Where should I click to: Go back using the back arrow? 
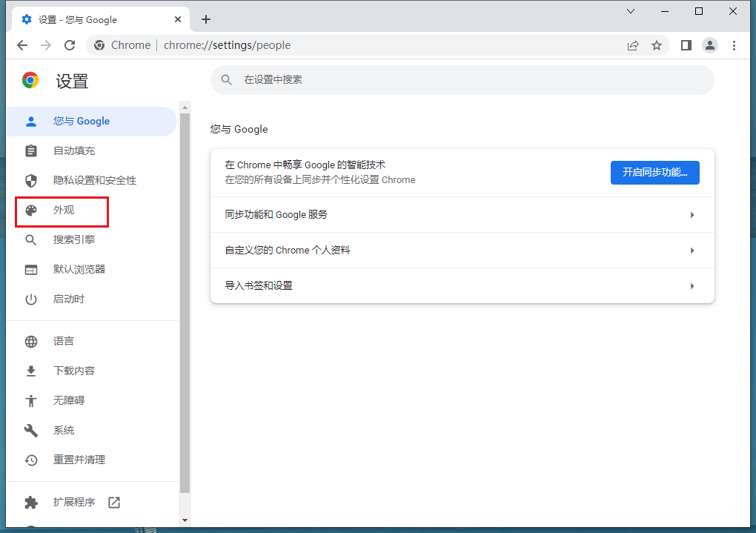pos(22,45)
